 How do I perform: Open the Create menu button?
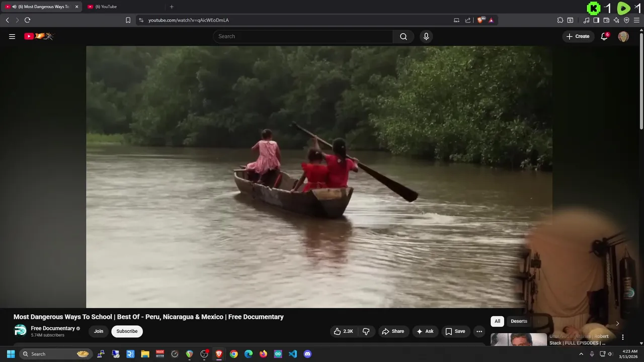[x=578, y=36]
